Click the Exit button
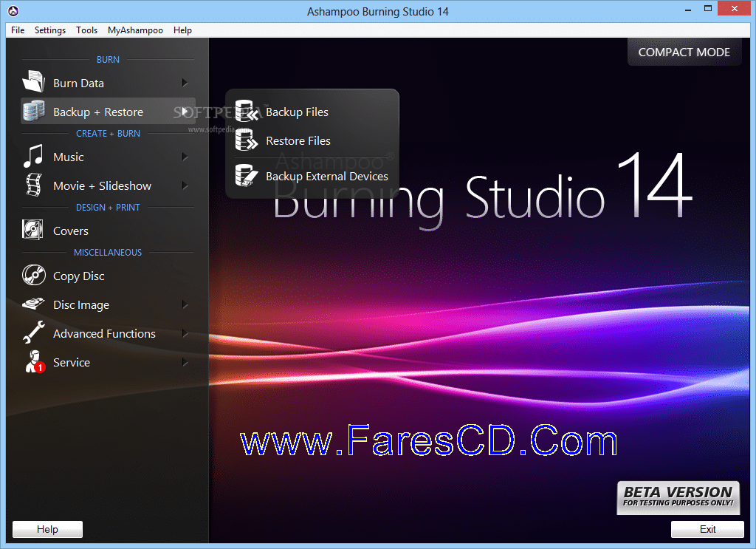This screenshot has height=549, width=756. point(707,529)
